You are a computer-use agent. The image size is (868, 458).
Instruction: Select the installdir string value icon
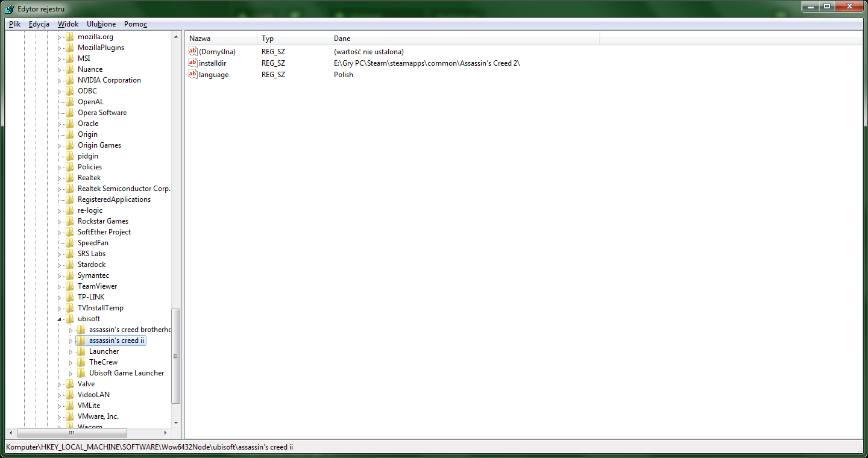tap(193, 63)
